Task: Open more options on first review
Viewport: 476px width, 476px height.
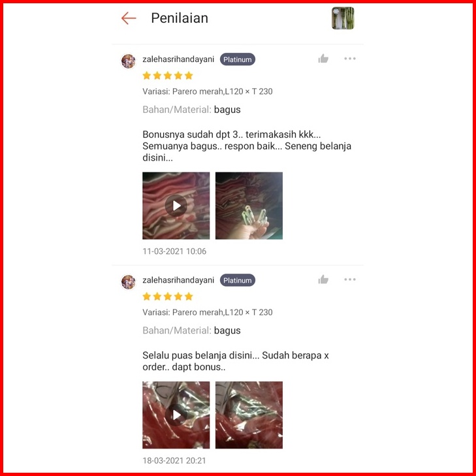Action: 350,59
